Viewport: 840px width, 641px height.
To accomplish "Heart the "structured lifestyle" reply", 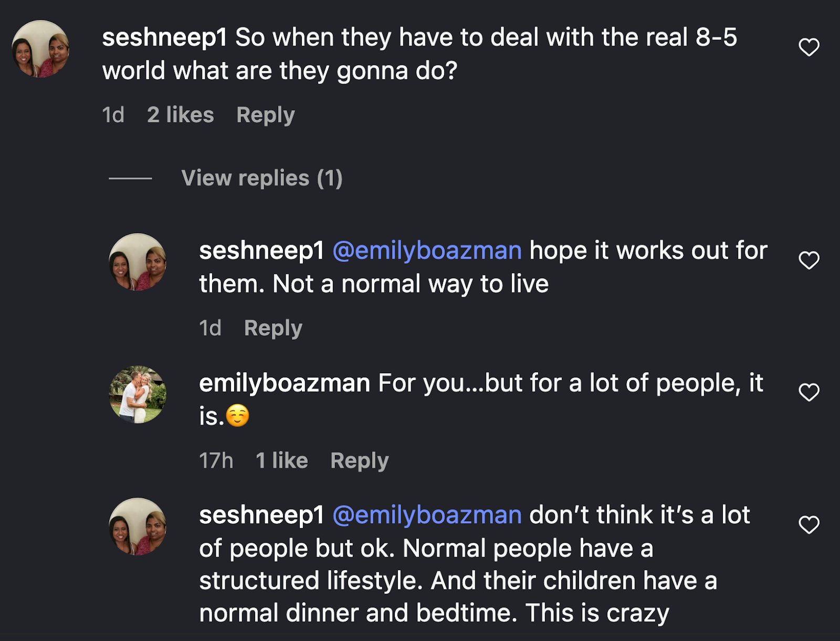I will [808, 524].
